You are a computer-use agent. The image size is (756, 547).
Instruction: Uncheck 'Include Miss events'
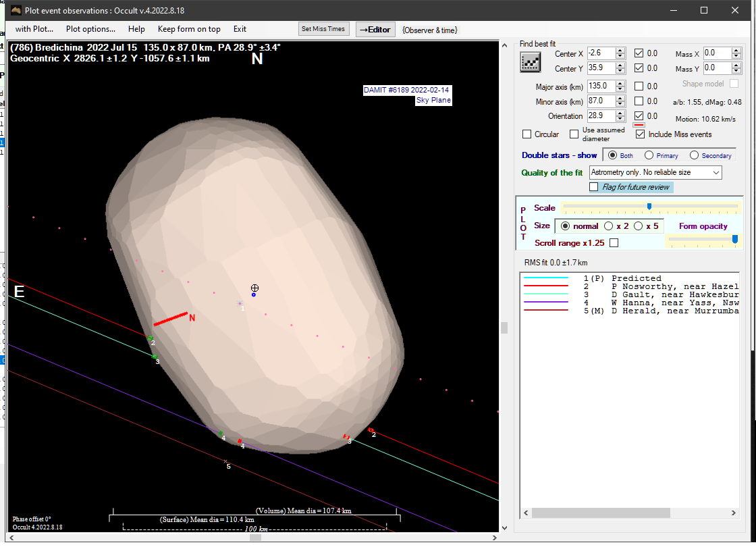pos(640,134)
